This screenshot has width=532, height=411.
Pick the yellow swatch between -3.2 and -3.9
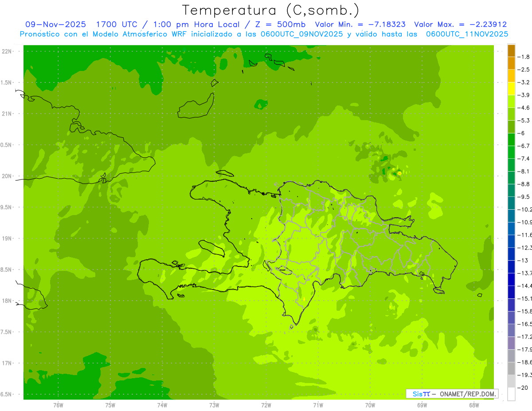511,89
